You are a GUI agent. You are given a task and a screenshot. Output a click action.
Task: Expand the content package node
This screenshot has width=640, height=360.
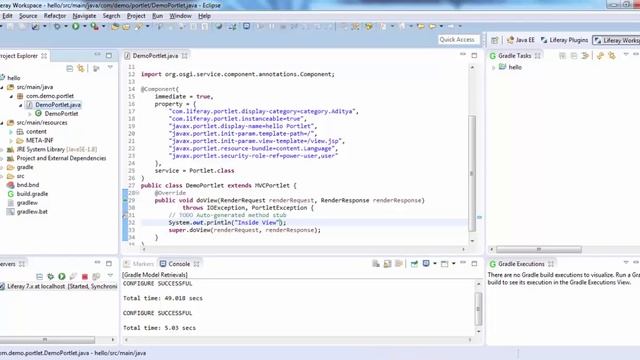pyautogui.click(x=11, y=132)
